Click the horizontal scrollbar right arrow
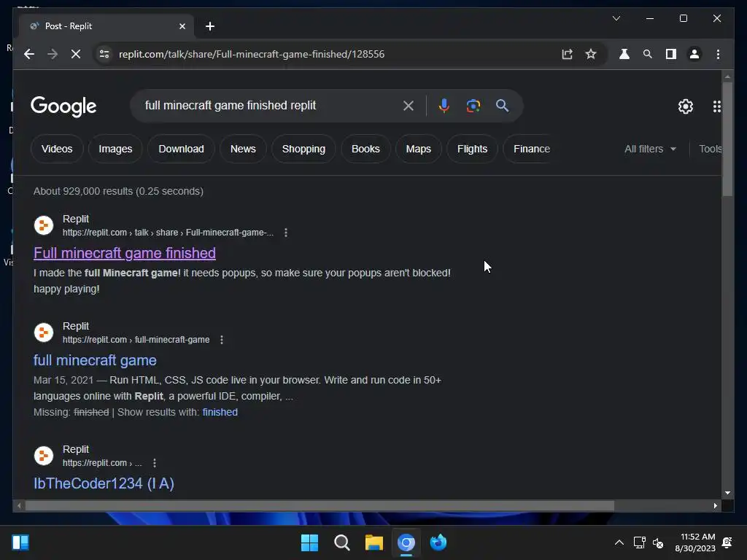This screenshot has width=747, height=560. 715,506
